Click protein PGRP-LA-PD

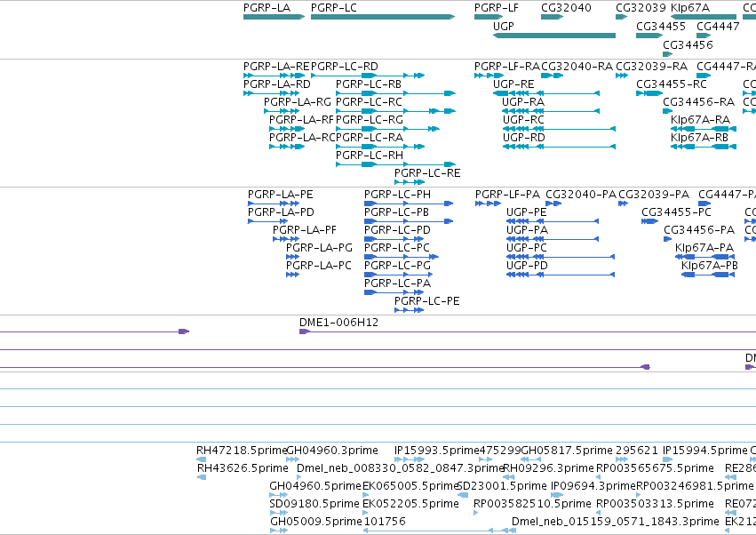(268, 221)
